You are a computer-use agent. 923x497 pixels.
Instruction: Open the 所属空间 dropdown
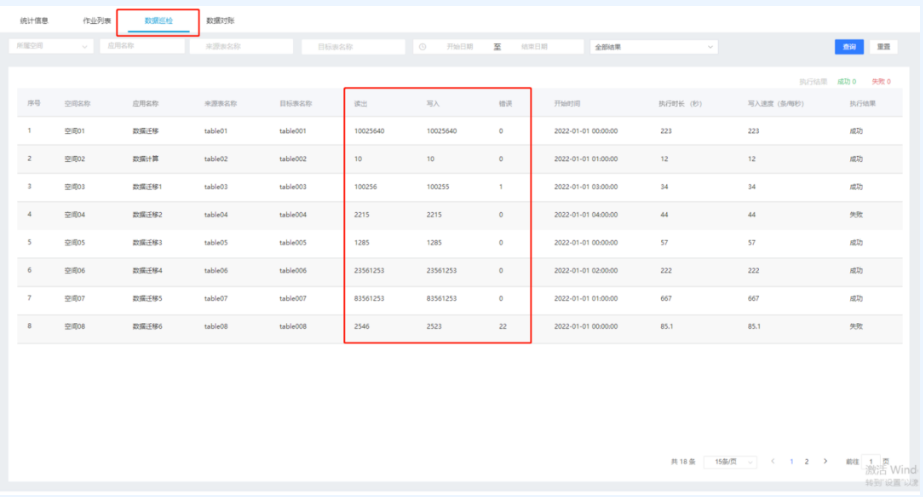tap(50, 47)
